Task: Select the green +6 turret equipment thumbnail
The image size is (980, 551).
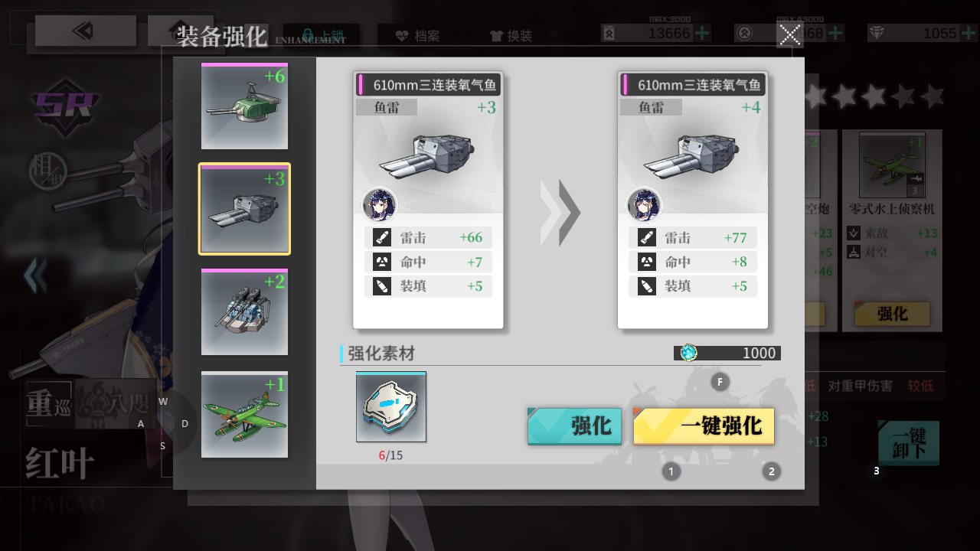Action: click(x=244, y=106)
